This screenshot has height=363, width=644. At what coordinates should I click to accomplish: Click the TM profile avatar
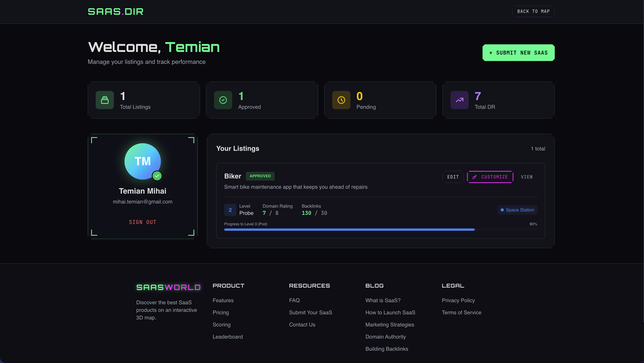[x=143, y=161]
